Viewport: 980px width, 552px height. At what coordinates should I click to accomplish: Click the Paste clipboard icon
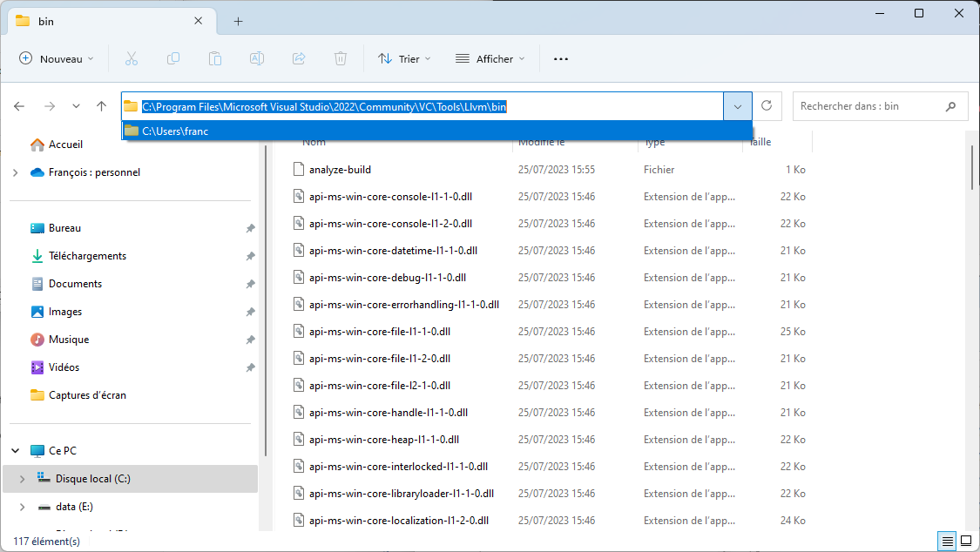[215, 58]
